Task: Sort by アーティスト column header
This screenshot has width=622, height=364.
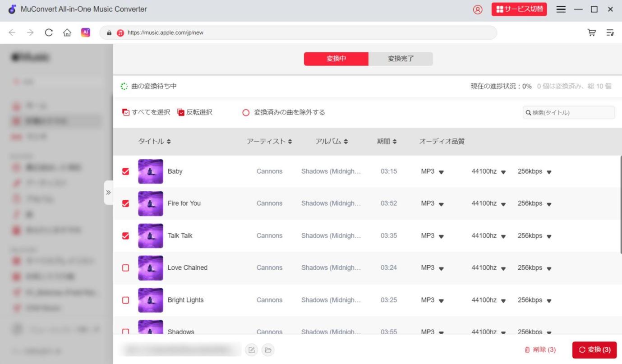Action: coord(269,142)
